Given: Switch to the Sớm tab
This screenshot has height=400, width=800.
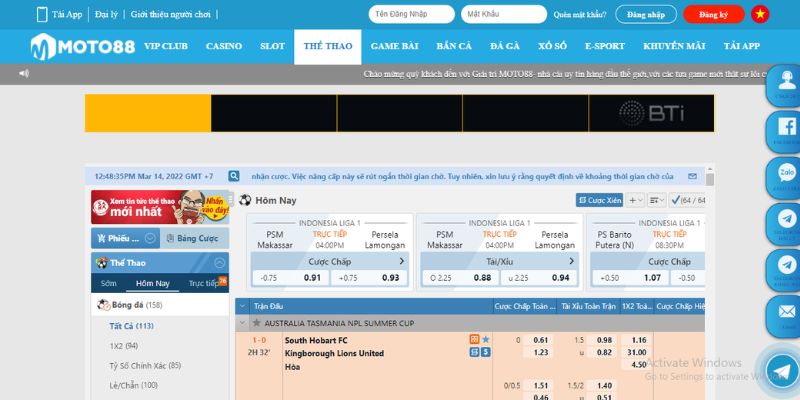Looking at the screenshot, I should (108, 283).
